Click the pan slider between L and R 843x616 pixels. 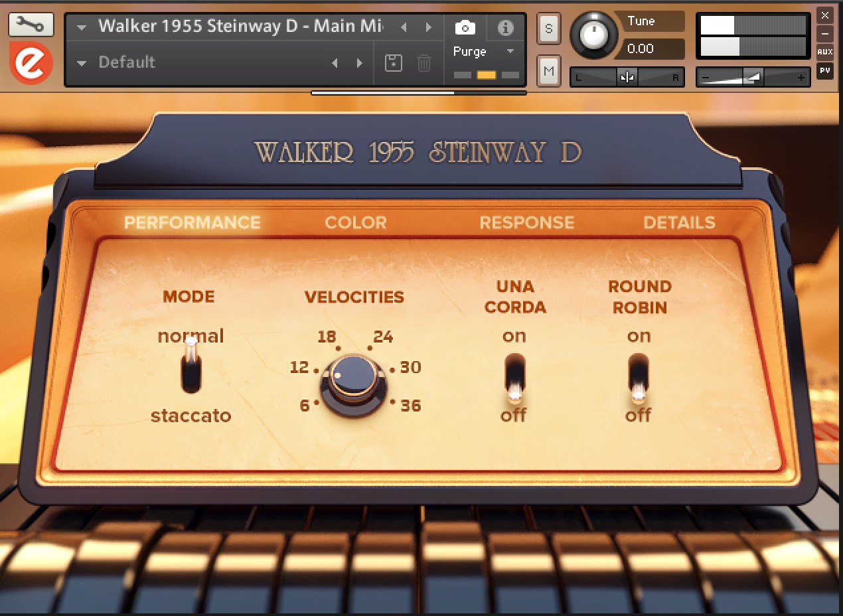pos(627,78)
